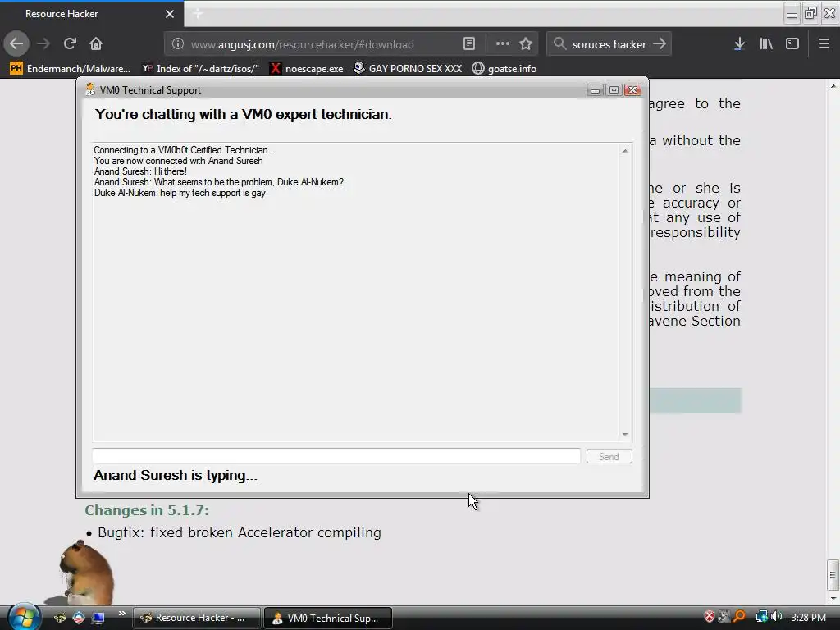The image size is (840, 630).
Task: Go back to the previous page
Action: (16, 44)
